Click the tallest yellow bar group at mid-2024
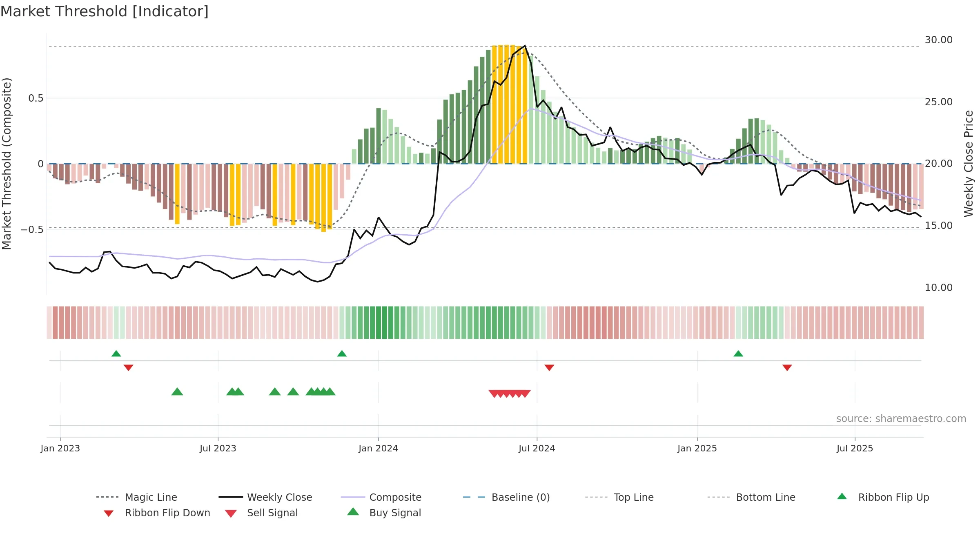Image resolution: width=980 pixels, height=551 pixels. point(510,104)
